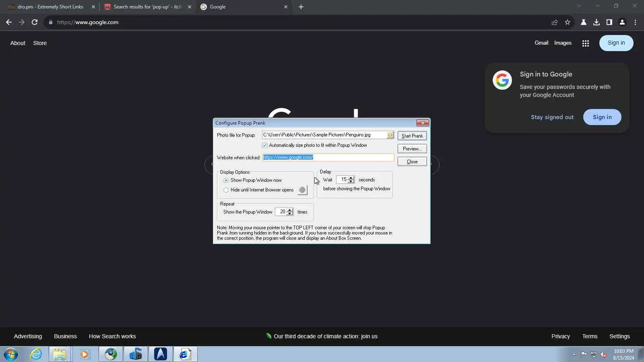
Task: Click the grey round button beside Hide option
Action: pyautogui.click(x=302, y=190)
